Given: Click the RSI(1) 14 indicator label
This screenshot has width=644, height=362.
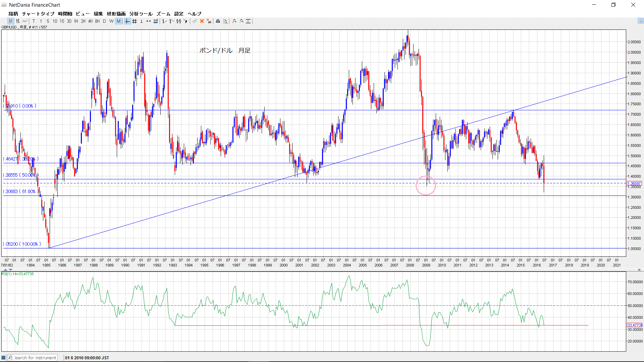Looking at the screenshot, I should coord(18,274).
